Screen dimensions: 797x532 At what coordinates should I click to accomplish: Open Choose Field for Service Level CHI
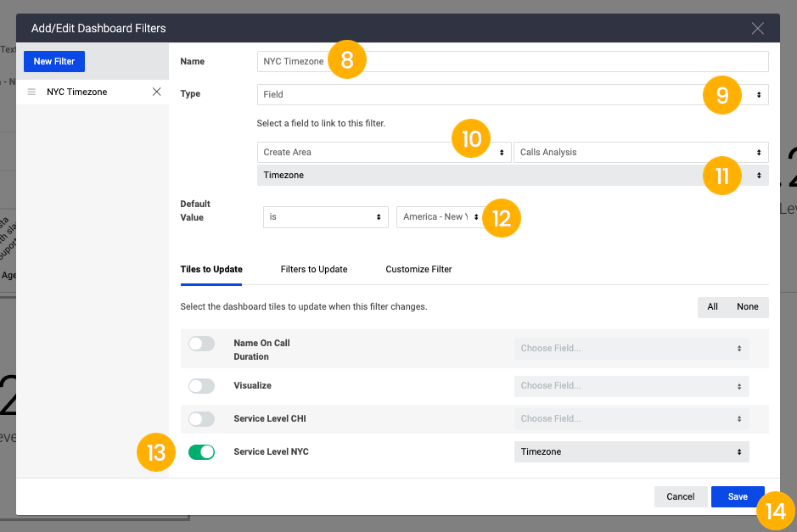631,419
